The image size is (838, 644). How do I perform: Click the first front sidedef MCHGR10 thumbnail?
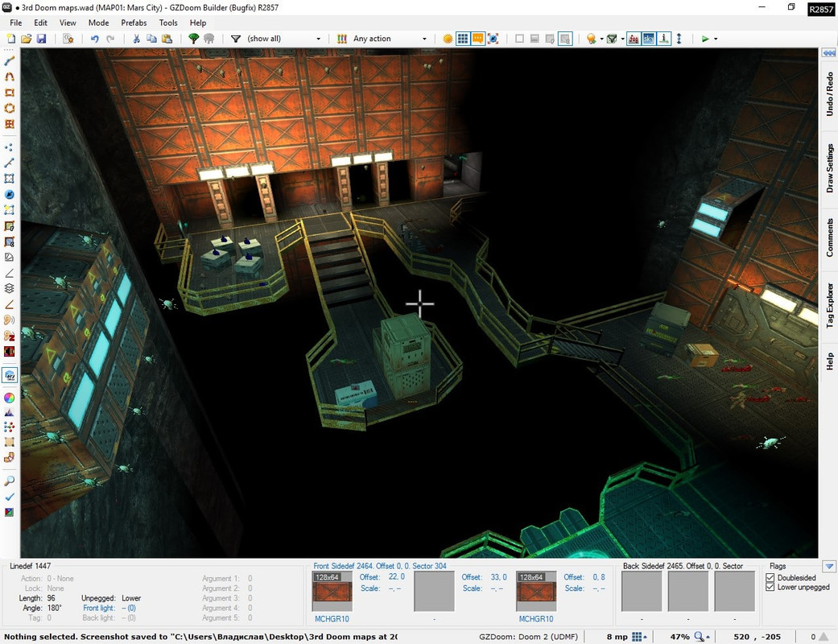(332, 591)
